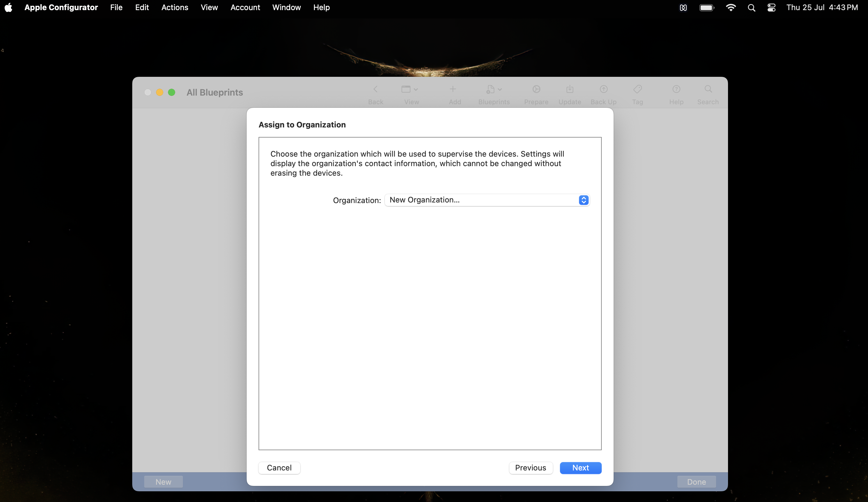
Task: Click the Update download icon
Action: point(570,89)
